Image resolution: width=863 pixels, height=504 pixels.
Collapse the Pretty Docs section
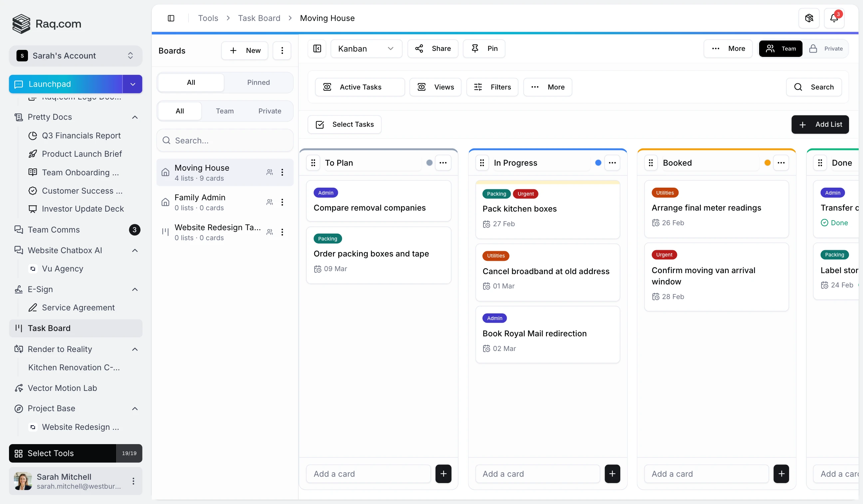tap(135, 117)
